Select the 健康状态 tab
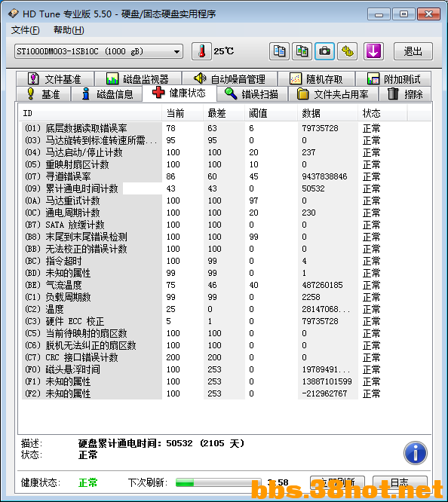The height and width of the screenshot is (502, 448). pyautogui.click(x=180, y=93)
